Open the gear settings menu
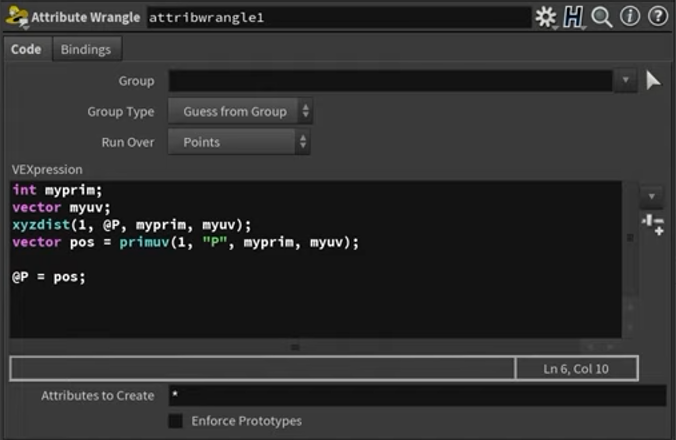 546,17
